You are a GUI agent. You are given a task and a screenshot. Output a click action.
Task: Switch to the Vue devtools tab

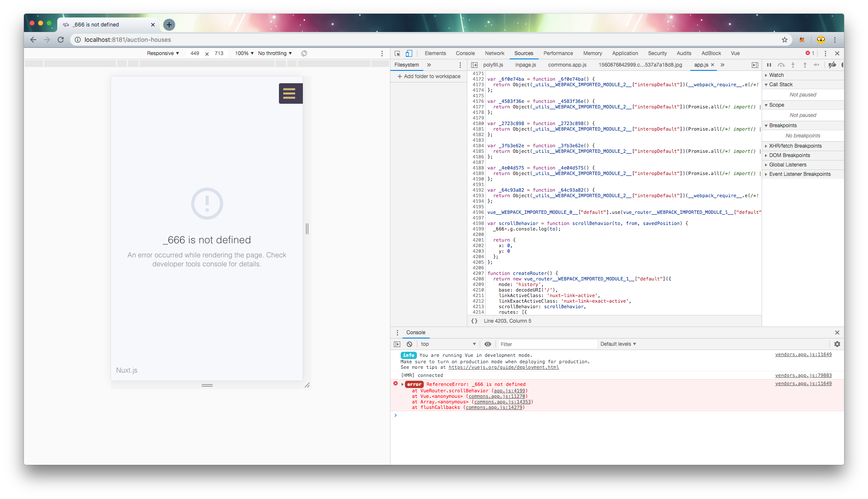click(735, 53)
